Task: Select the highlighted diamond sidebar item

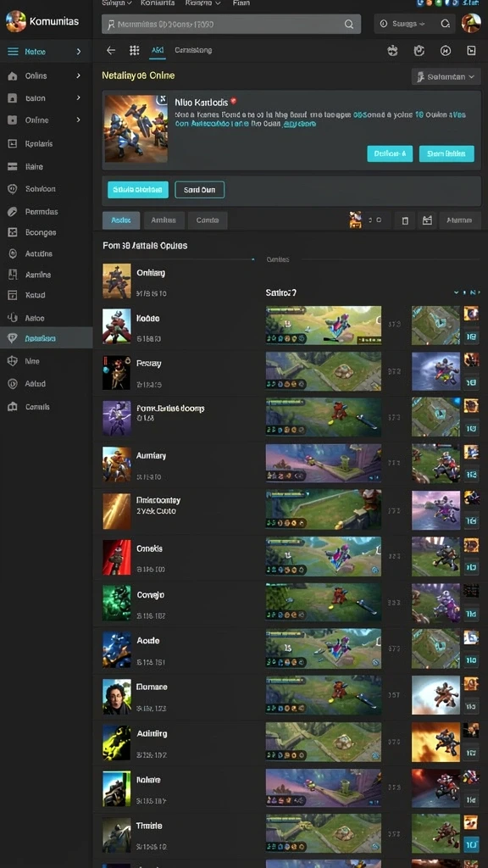Action: tap(46, 338)
